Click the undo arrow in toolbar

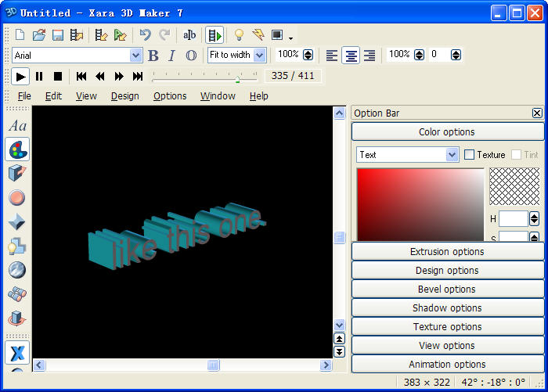145,34
